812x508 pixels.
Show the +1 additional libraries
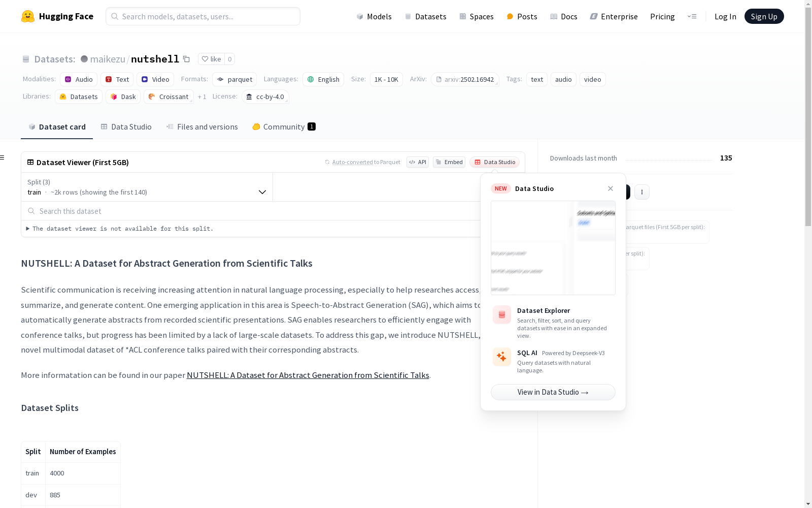pos(202,97)
